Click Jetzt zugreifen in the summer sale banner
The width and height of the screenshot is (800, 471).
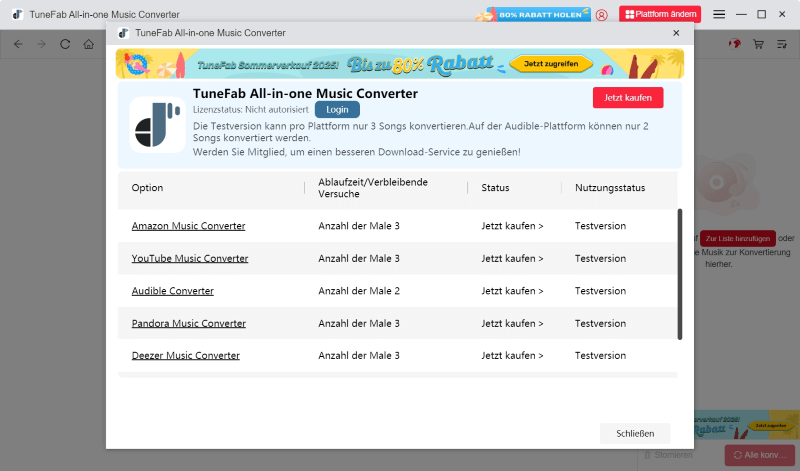click(551, 64)
